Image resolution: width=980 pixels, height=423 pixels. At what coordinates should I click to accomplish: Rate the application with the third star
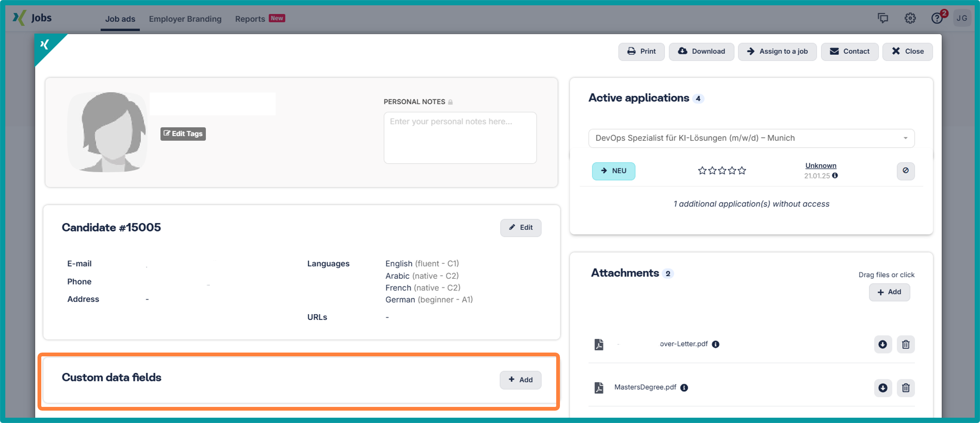click(722, 170)
